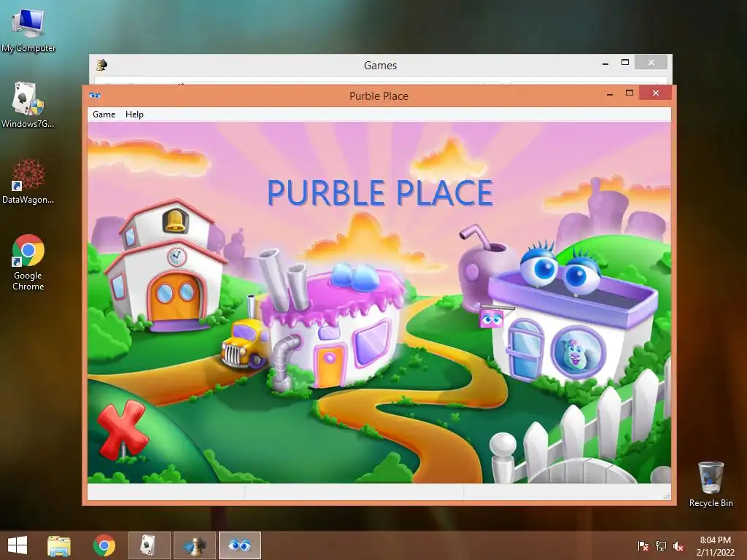Open the Windows7G... desktop shortcut
747x560 pixels.
click(28, 105)
